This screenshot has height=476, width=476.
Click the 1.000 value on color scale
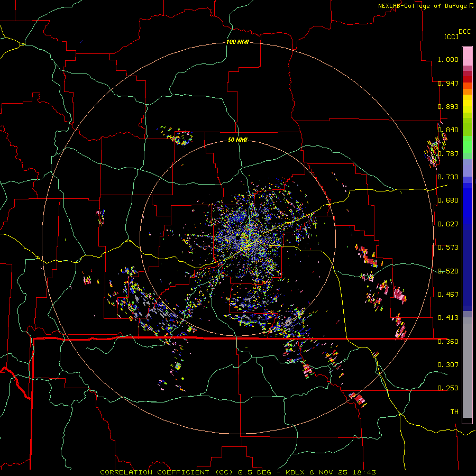(x=448, y=59)
